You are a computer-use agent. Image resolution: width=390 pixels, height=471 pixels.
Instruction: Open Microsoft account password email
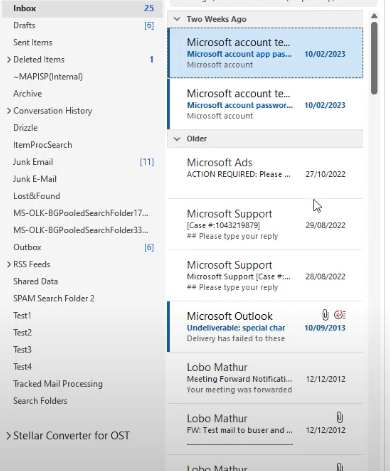click(265, 104)
